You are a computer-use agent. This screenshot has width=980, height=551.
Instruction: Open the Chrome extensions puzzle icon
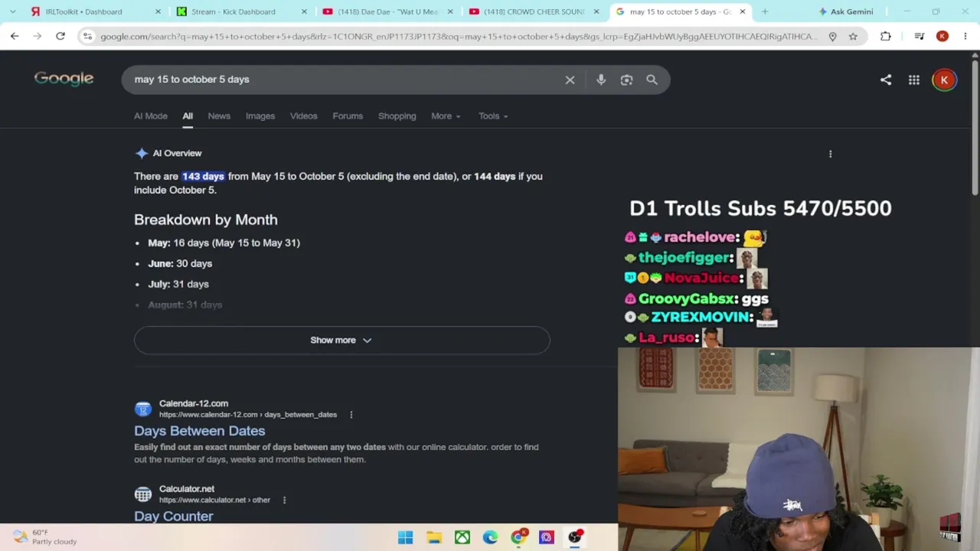point(886,36)
